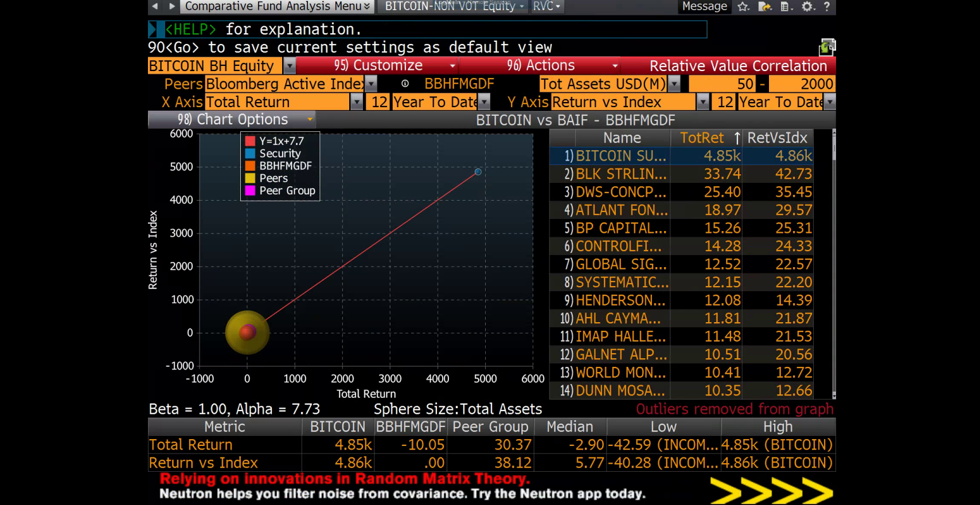
Task: Select row 10) AHL CAYMA...
Action: point(681,318)
